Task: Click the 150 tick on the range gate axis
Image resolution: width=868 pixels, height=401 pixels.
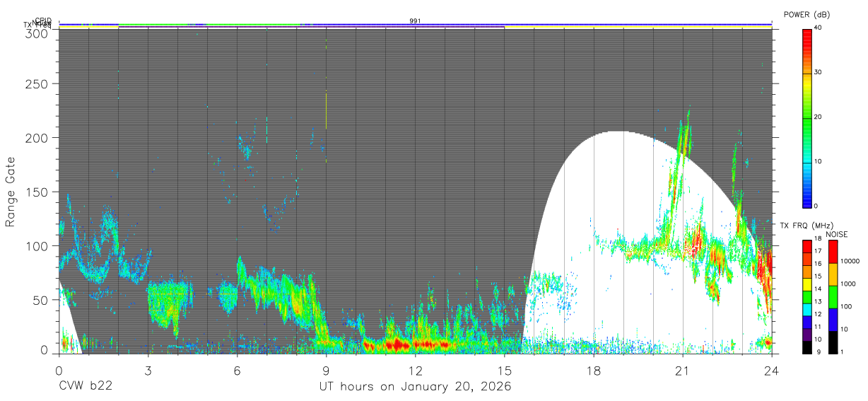Action: tap(38, 192)
